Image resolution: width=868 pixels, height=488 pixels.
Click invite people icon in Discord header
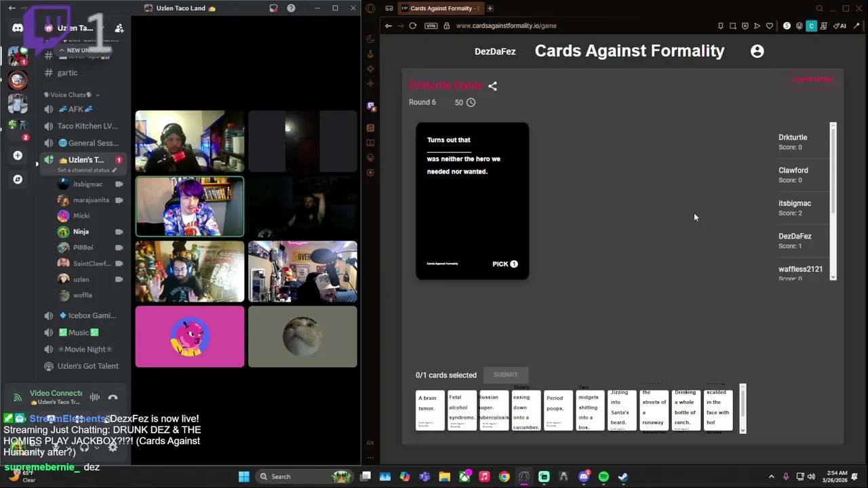(x=119, y=28)
